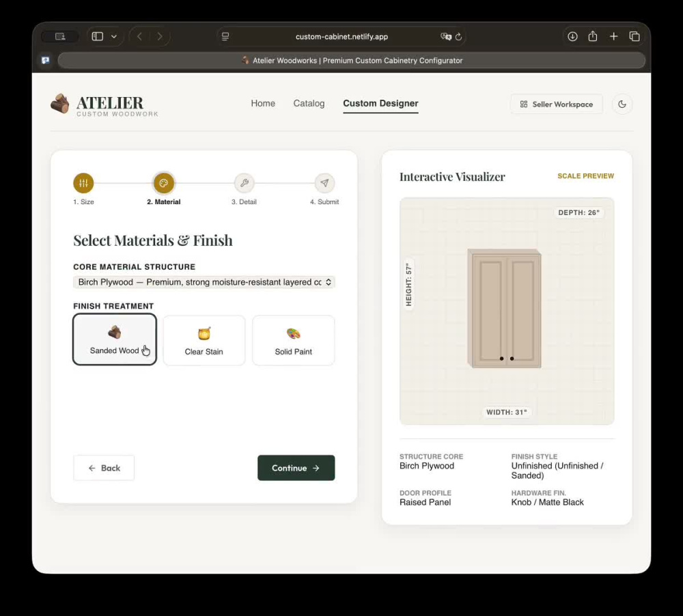Click the 'Knob / Matte Black' hardware value

[x=547, y=503]
